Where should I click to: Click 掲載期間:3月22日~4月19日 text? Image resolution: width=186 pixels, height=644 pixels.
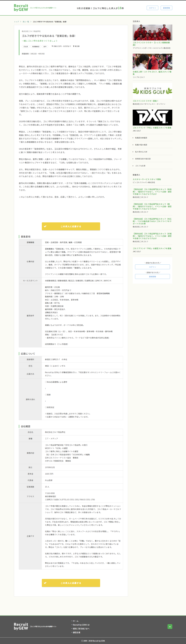pyautogui.click(x=33, y=54)
